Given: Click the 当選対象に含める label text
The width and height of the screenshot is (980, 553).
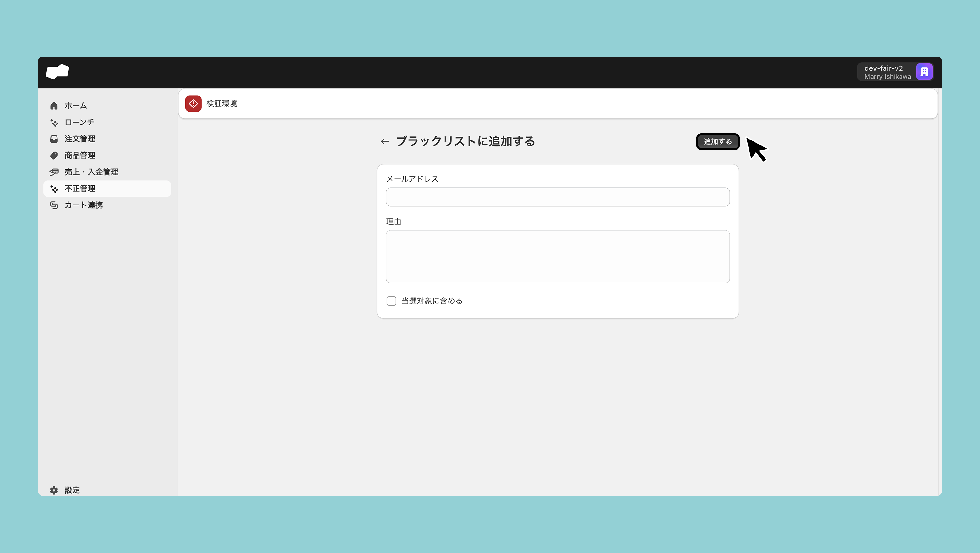Looking at the screenshot, I should pos(432,301).
